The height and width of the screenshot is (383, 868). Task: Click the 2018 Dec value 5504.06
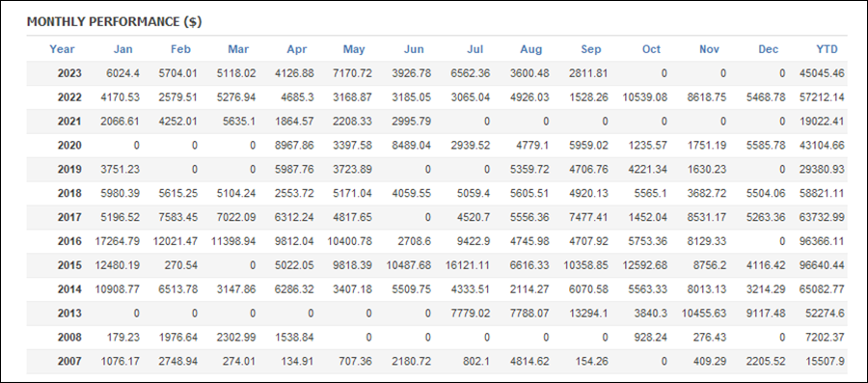(x=765, y=193)
